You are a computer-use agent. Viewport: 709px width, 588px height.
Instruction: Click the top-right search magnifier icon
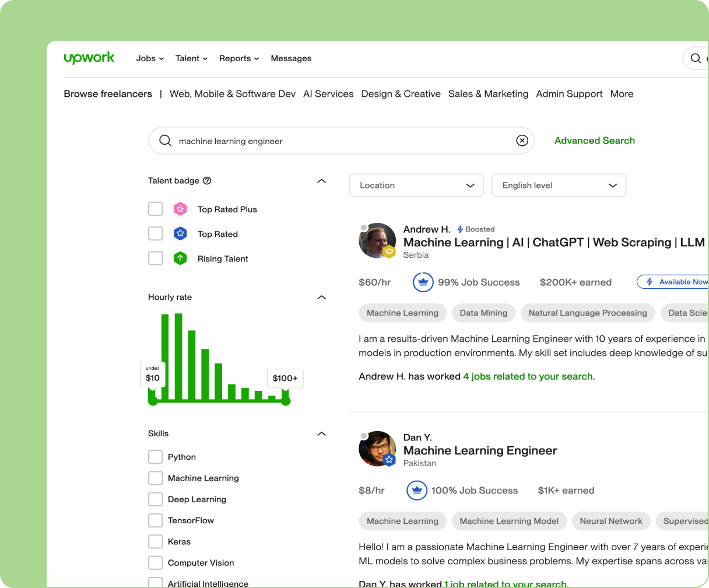coord(696,58)
